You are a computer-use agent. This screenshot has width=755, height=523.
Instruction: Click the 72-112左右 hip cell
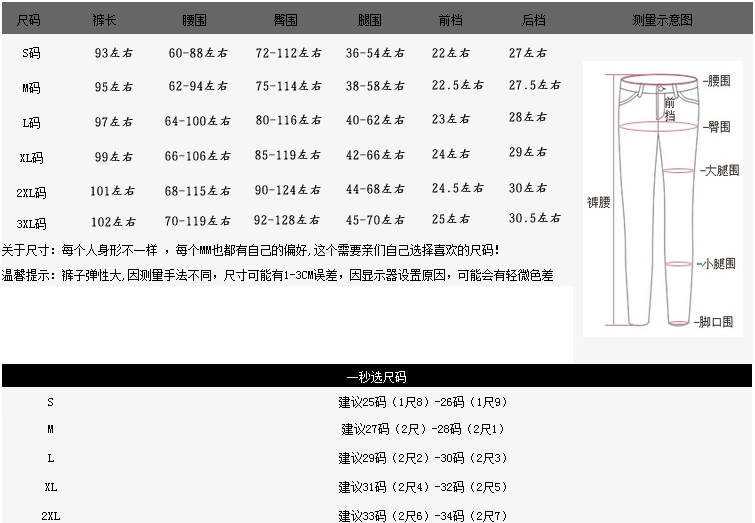click(x=288, y=52)
